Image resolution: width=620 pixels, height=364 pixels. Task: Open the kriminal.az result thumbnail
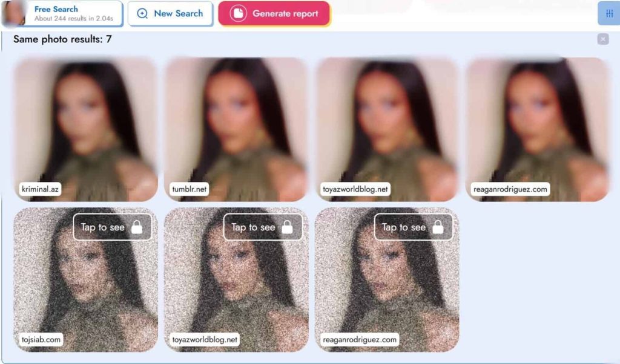85,129
